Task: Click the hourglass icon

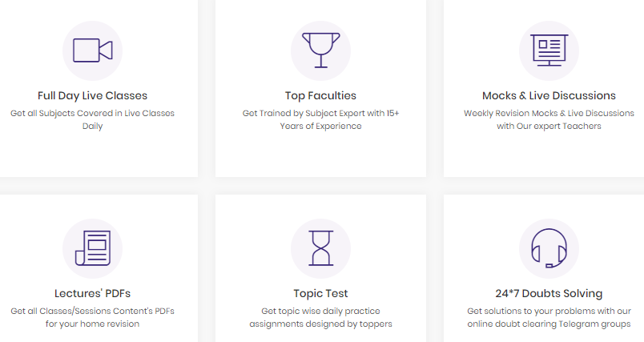Action: [320, 248]
